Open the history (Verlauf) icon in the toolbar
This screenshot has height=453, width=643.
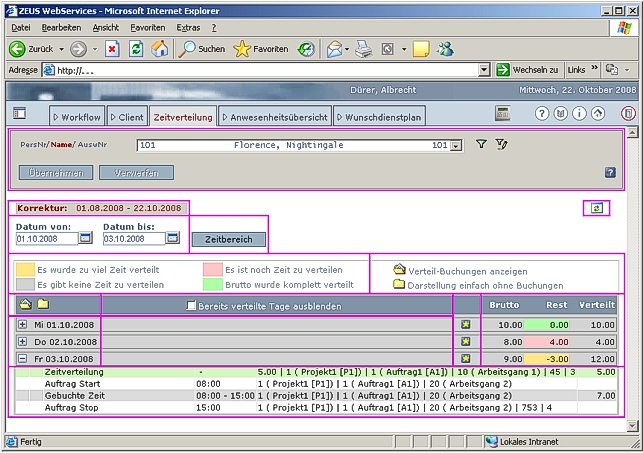pos(306,49)
